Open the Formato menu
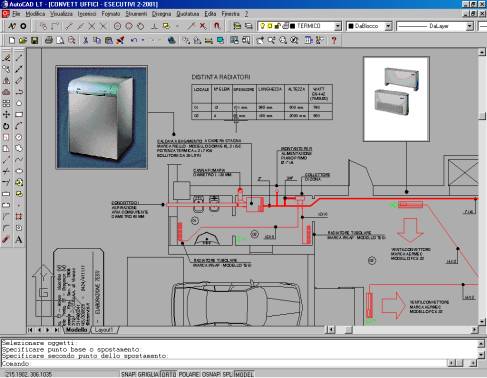This screenshot has height=378, width=487. 111,14
